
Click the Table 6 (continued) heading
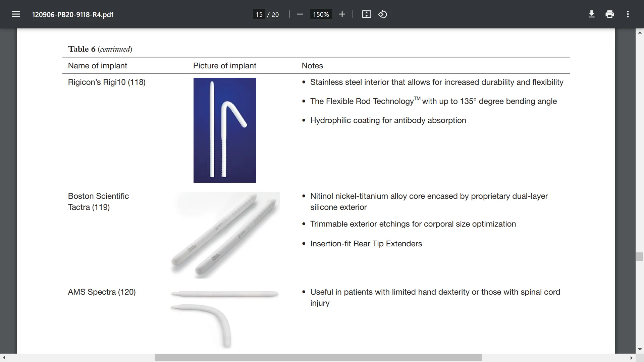pyautogui.click(x=100, y=49)
